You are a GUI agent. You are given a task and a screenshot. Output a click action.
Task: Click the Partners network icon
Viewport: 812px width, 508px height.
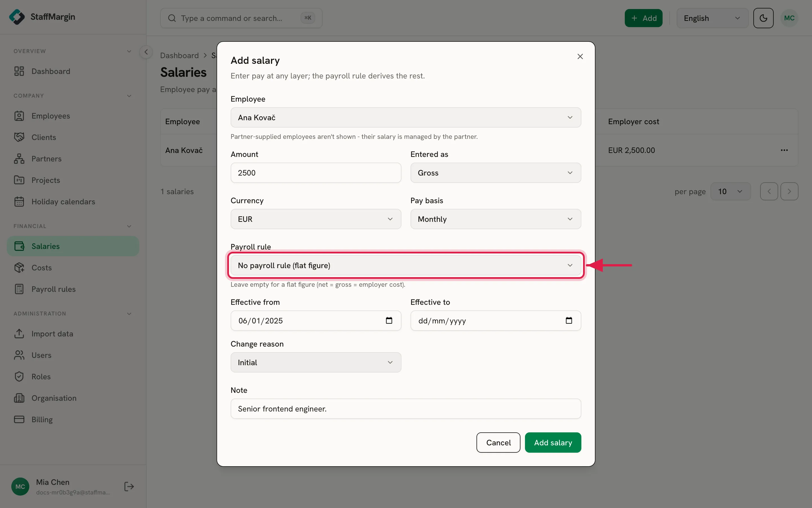pos(19,159)
